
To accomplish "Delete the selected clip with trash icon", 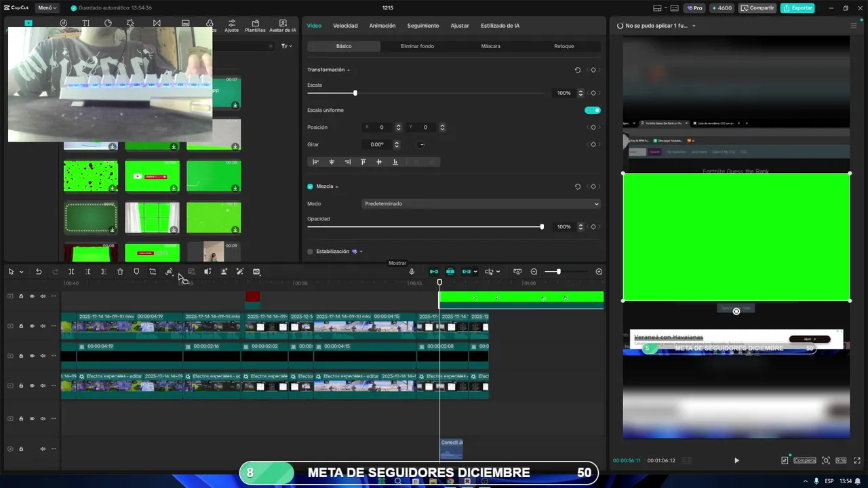I will pos(120,272).
